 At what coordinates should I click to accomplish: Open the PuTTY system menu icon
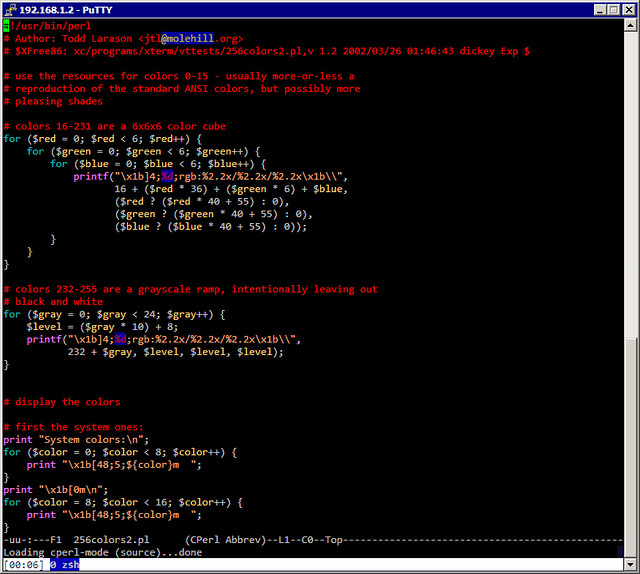[11, 9]
